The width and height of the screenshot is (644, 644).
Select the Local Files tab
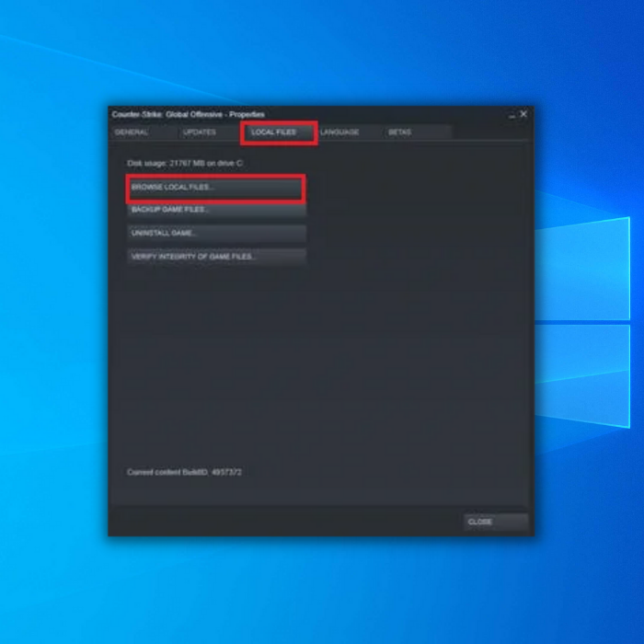coord(279,132)
